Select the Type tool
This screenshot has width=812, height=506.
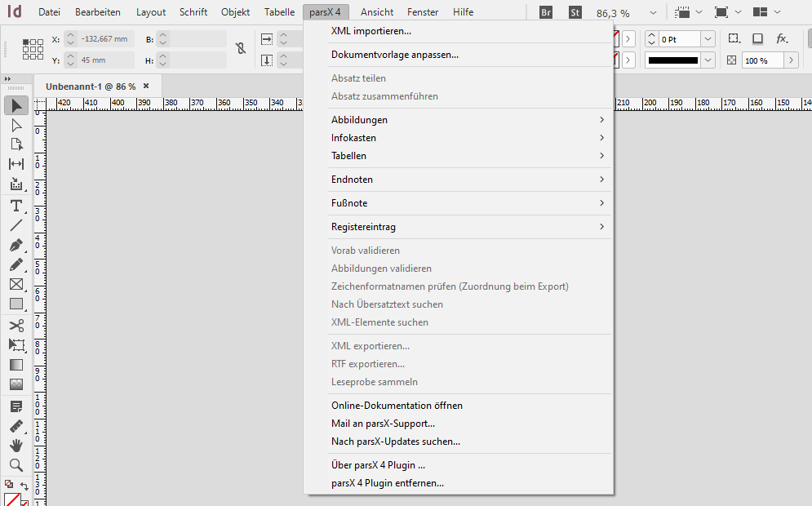coord(16,206)
